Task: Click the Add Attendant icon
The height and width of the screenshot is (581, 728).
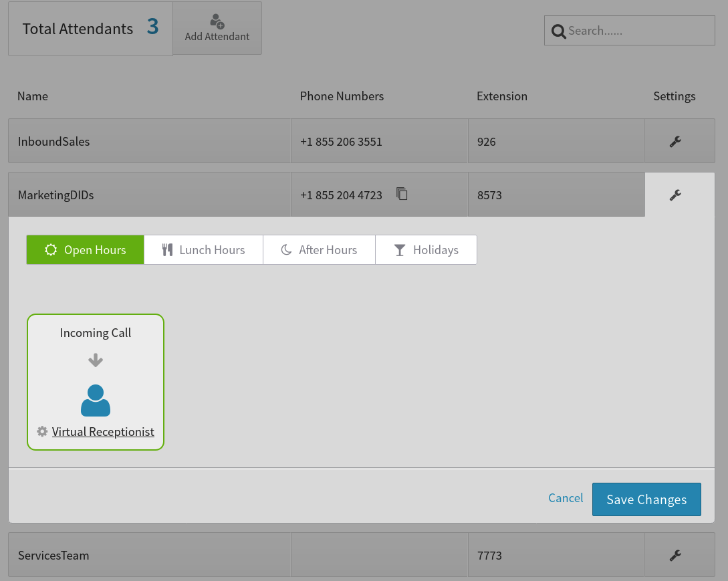Action: [x=217, y=21]
